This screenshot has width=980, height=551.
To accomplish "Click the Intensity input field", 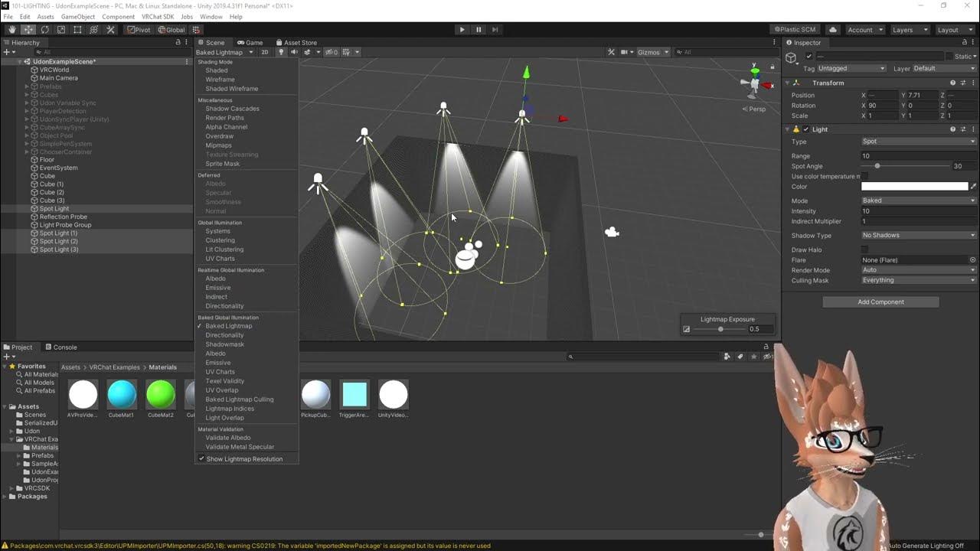I will pyautogui.click(x=919, y=211).
